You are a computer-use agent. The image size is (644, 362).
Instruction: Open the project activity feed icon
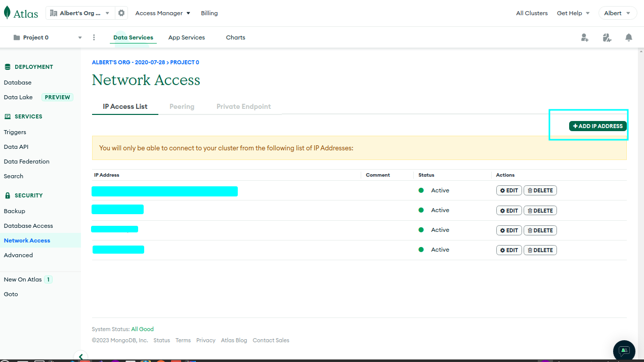(x=607, y=37)
